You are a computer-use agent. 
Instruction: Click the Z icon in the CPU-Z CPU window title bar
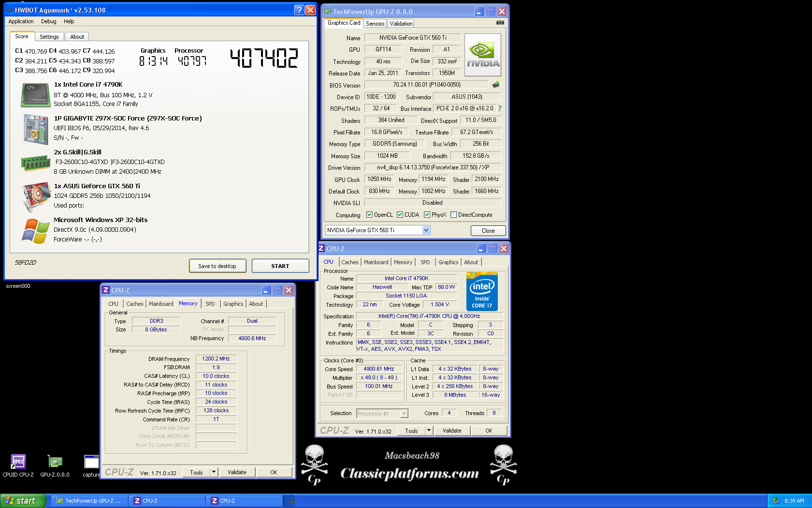tap(321, 248)
